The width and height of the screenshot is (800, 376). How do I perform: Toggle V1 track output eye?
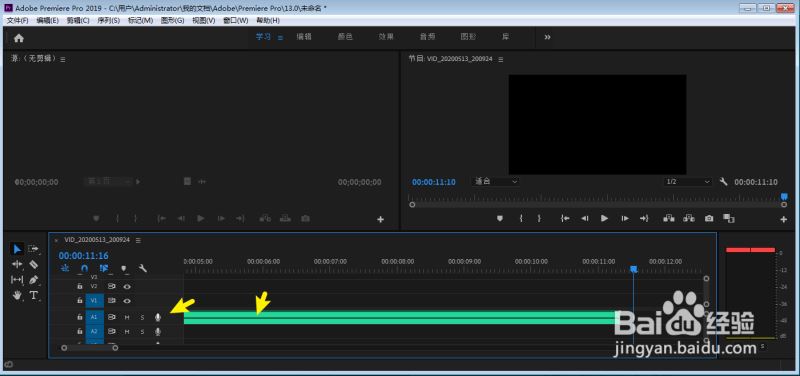127,301
